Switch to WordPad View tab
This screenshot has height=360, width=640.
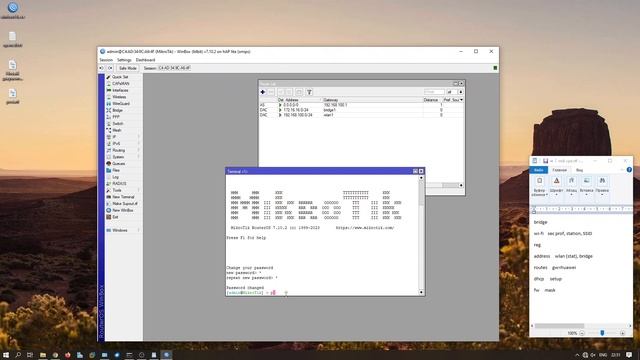tap(579, 170)
